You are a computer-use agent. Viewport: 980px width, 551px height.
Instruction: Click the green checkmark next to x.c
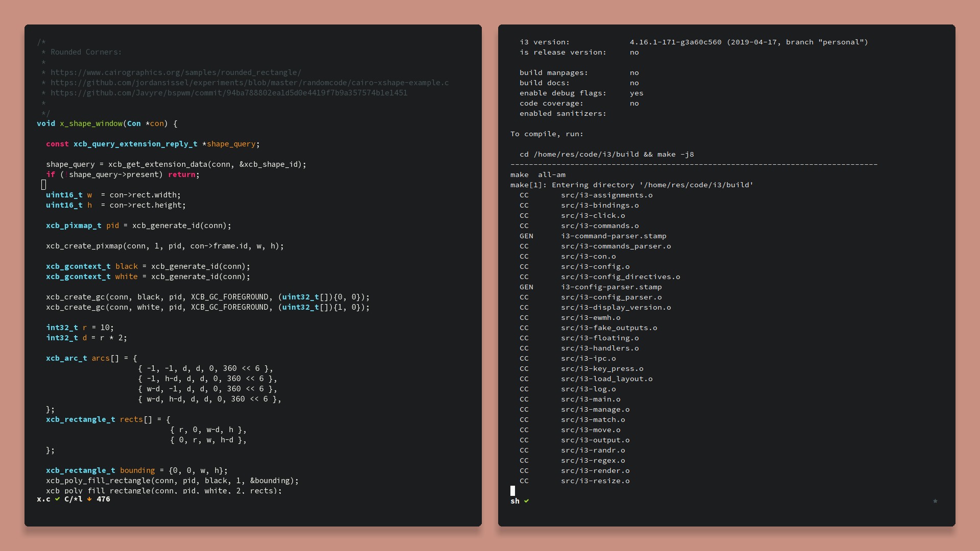pos(57,499)
